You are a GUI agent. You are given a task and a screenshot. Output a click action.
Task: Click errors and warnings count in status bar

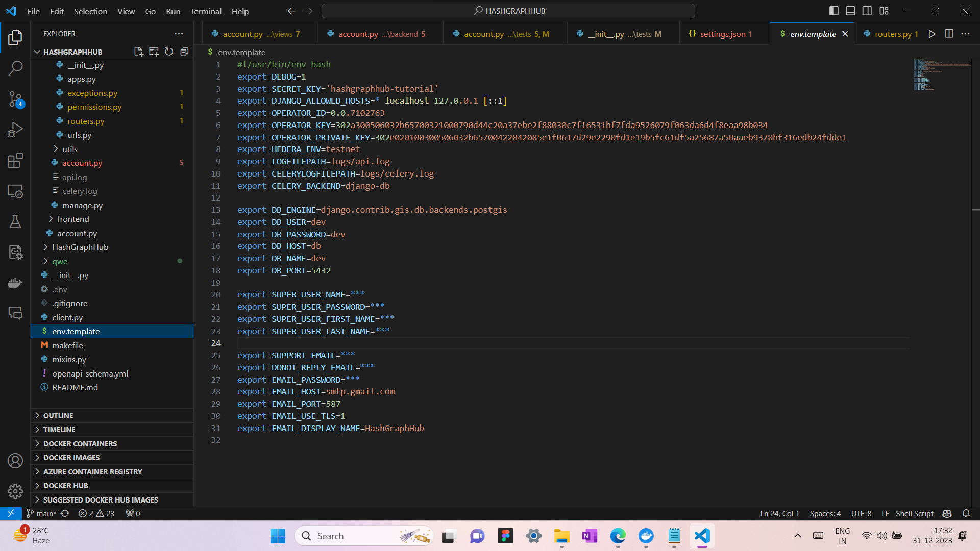pos(96,513)
